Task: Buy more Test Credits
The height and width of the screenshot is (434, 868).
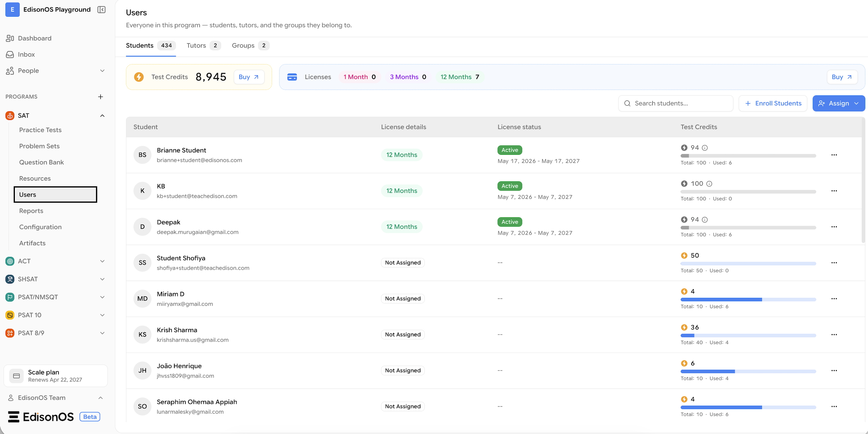Action: (x=249, y=77)
